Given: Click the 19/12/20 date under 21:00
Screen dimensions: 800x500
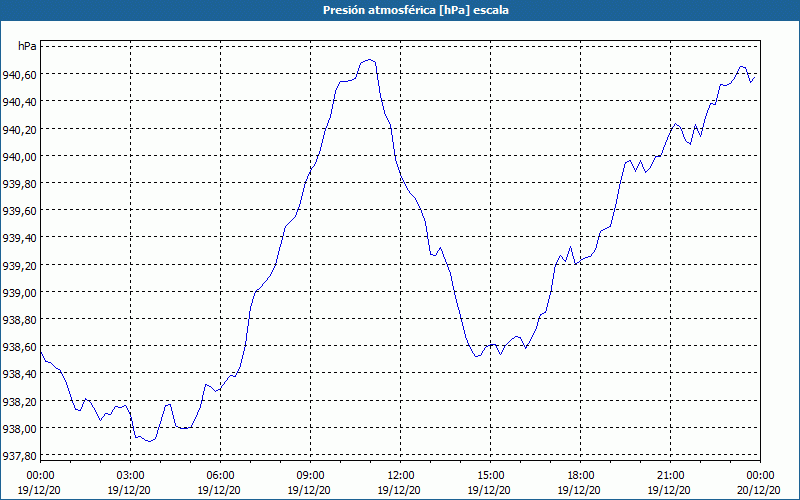Looking at the screenshot, I should click(x=669, y=490).
